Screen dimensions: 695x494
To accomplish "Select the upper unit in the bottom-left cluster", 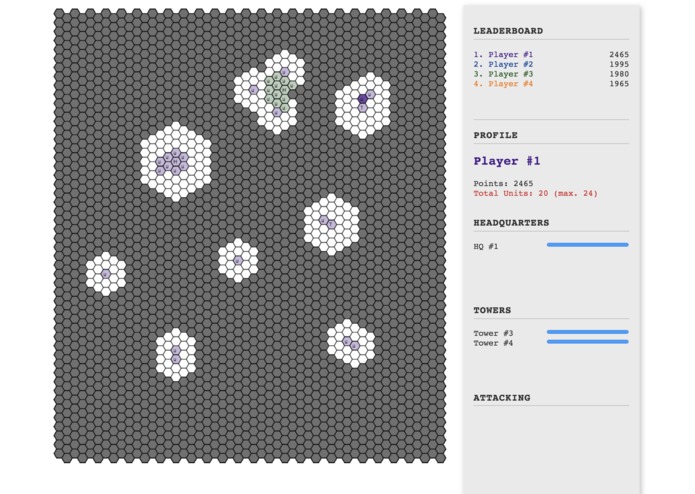I will tap(176, 350).
